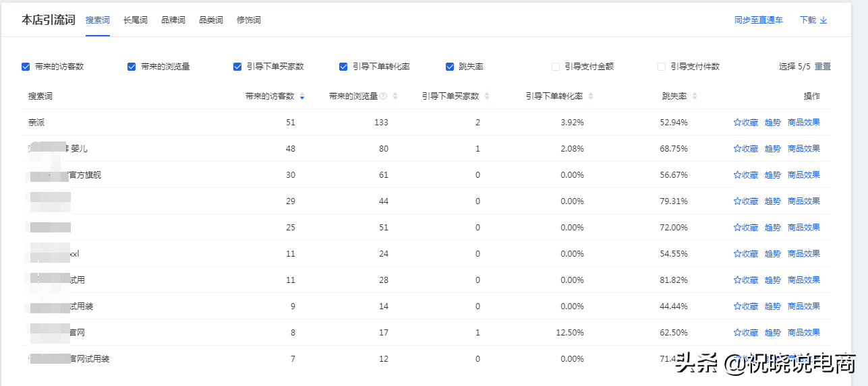Sort by 带来的访客数 column arrow
The width and height of the screenshot is (868, 386).
(301, 96)
